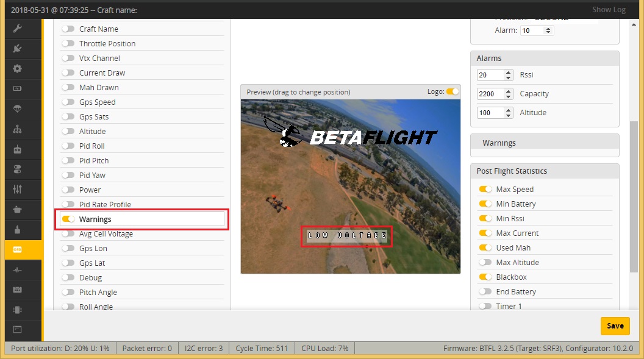
Task: Open the Adjustments sliders tab icon
Action: coord(17,189)
